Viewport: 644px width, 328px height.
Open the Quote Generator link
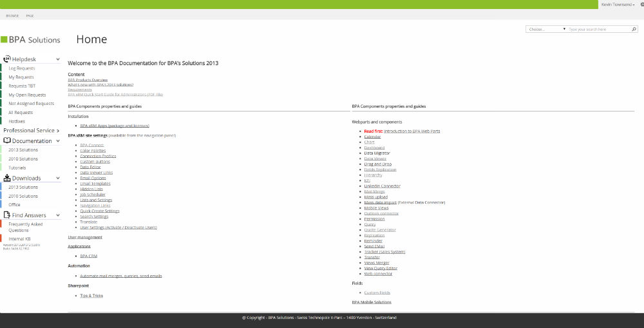coord(380,230)
